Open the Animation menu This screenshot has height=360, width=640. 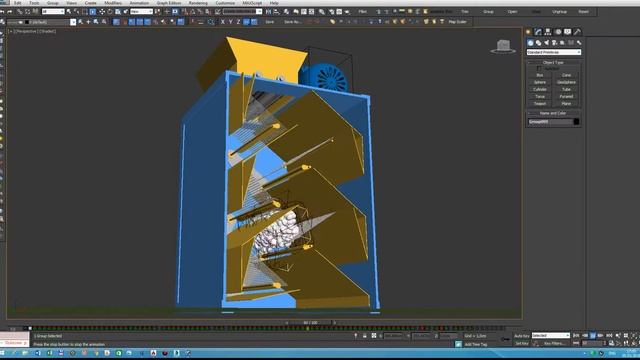coord(139,3)
